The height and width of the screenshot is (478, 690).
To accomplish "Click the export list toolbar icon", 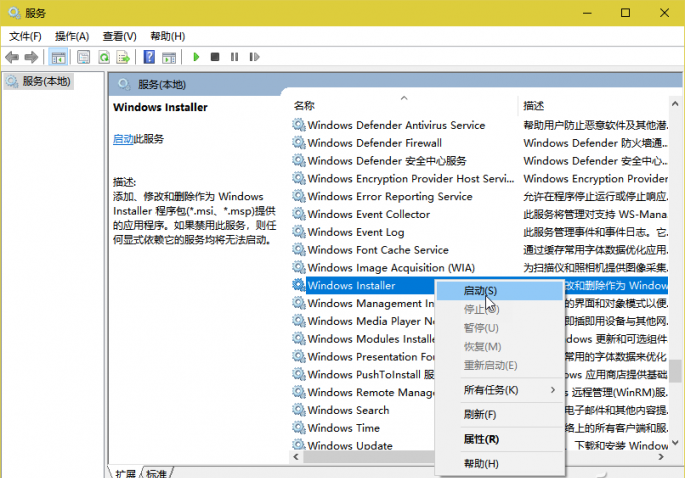I will [x=123, y=57].
